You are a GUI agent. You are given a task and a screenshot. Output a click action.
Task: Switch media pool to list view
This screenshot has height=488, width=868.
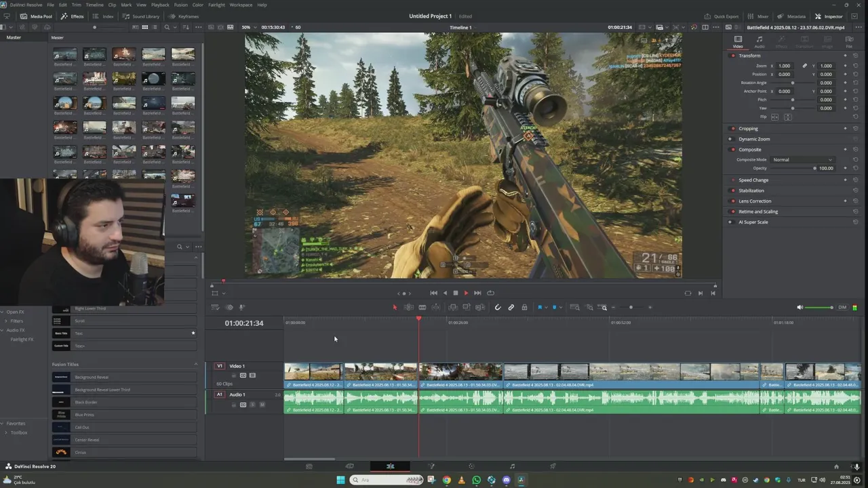155,27
